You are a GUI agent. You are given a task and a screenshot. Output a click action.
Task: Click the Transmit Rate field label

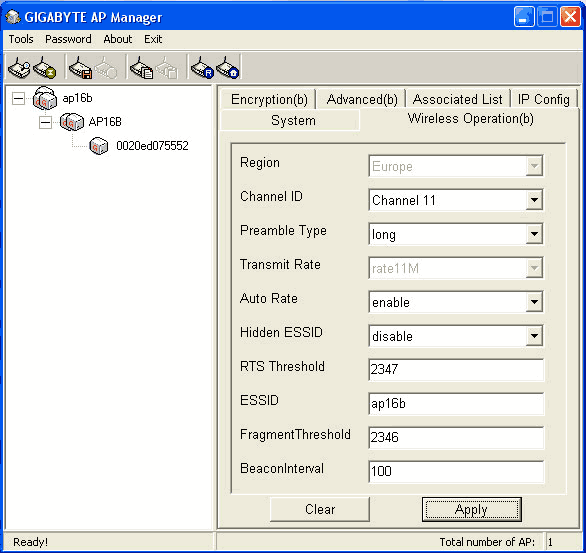click(x=280, y=265)
